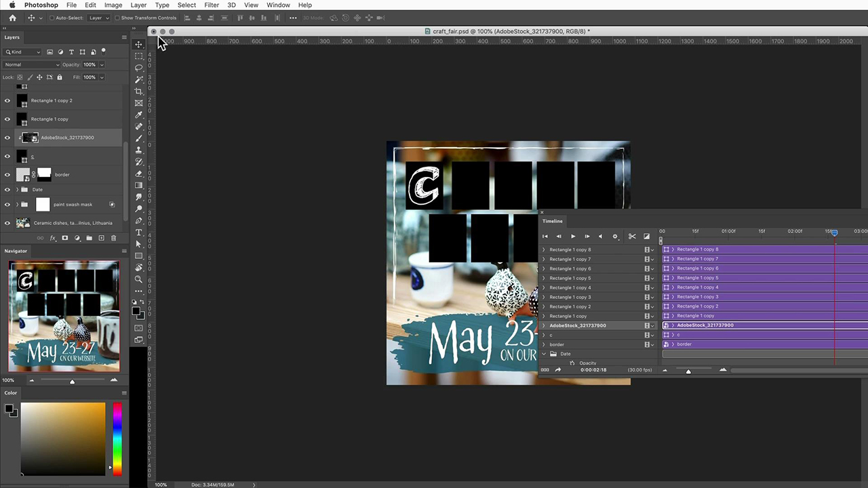Expand the Date group in Layers panel
The image size is (868, 488).
[17, 190]
